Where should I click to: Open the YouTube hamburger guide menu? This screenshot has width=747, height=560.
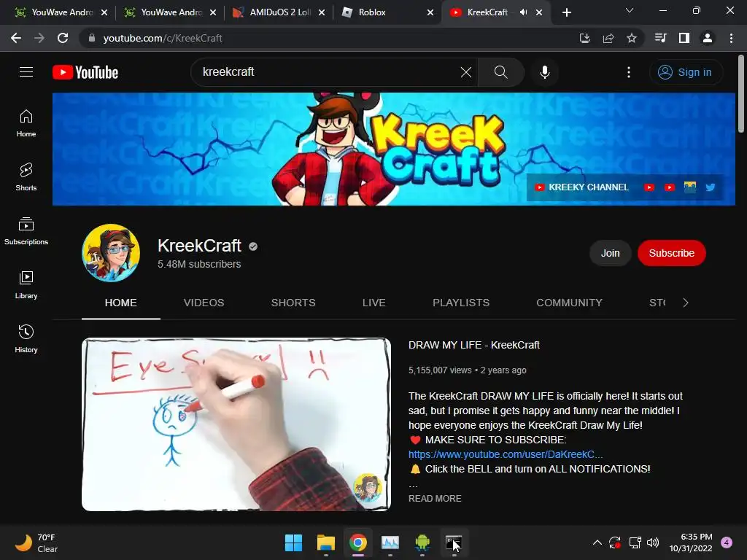(x=26, y=72)
